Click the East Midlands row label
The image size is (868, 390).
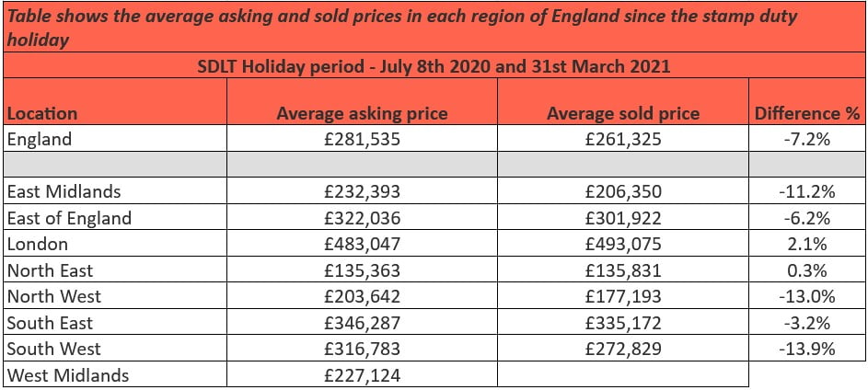click(x=64, y=191)
